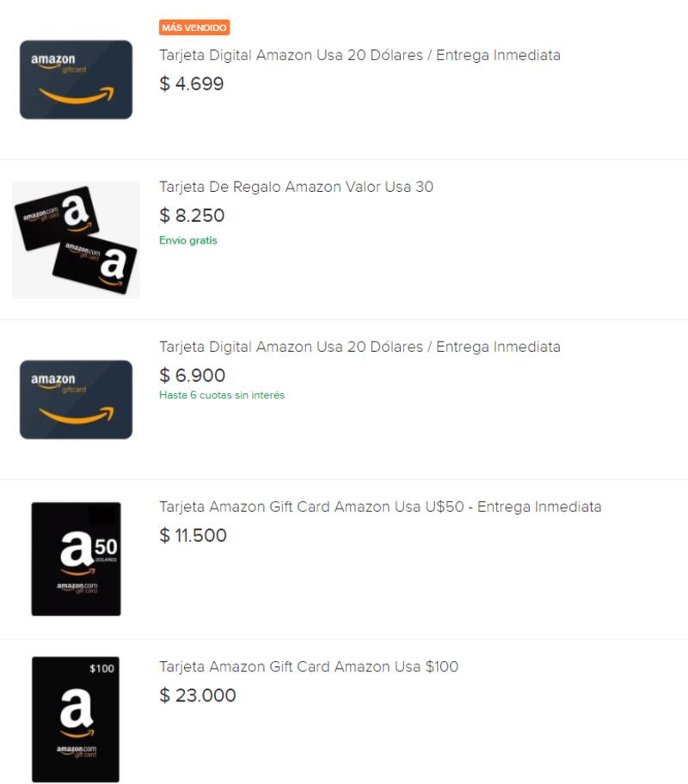
Task: Open the Tarjeta Amazon Gift Card Usa $100 listing
Action: [x=309, y=667]
